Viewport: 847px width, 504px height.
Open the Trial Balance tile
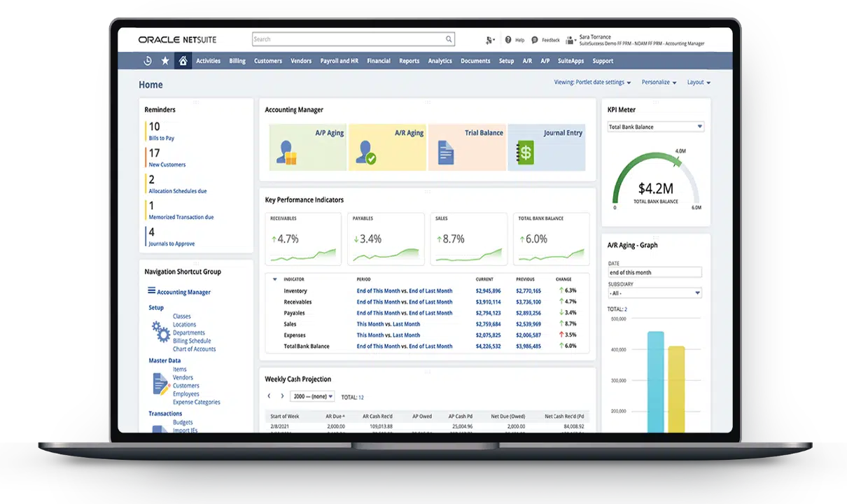click(467, 148)
